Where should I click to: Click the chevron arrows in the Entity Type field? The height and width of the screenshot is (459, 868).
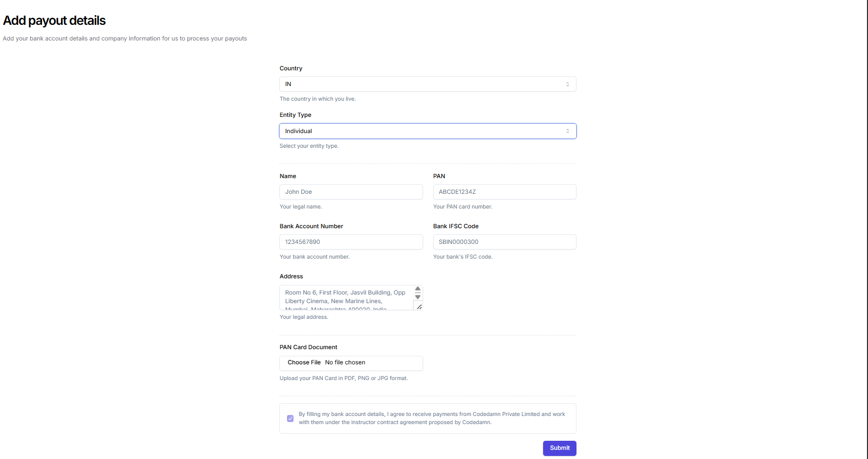tap(567, 131)
